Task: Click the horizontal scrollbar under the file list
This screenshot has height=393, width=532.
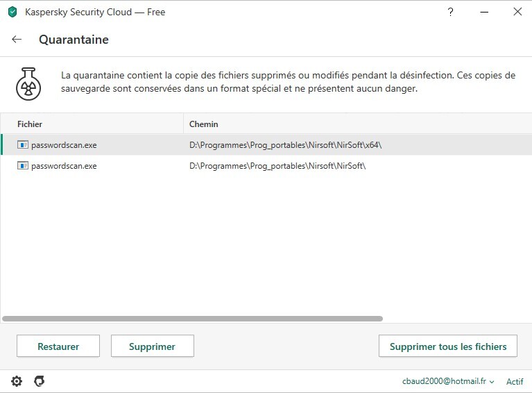Action: click(x=193, y=319)
